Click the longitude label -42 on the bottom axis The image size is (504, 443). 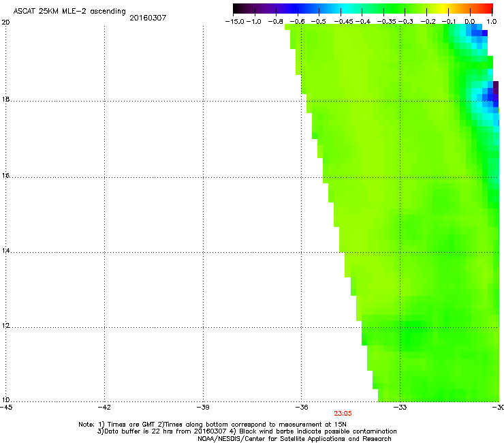pyautogui.click(x=104, y=408)
